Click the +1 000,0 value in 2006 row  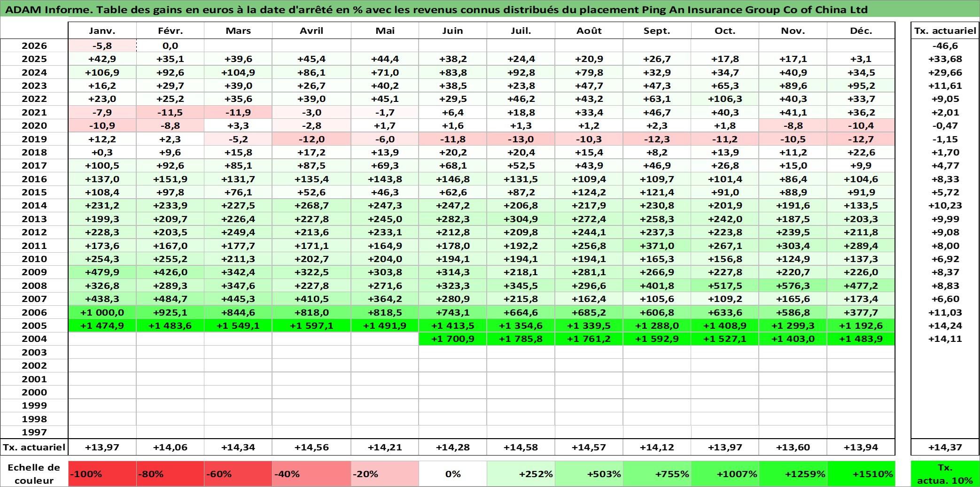[102, 312]
